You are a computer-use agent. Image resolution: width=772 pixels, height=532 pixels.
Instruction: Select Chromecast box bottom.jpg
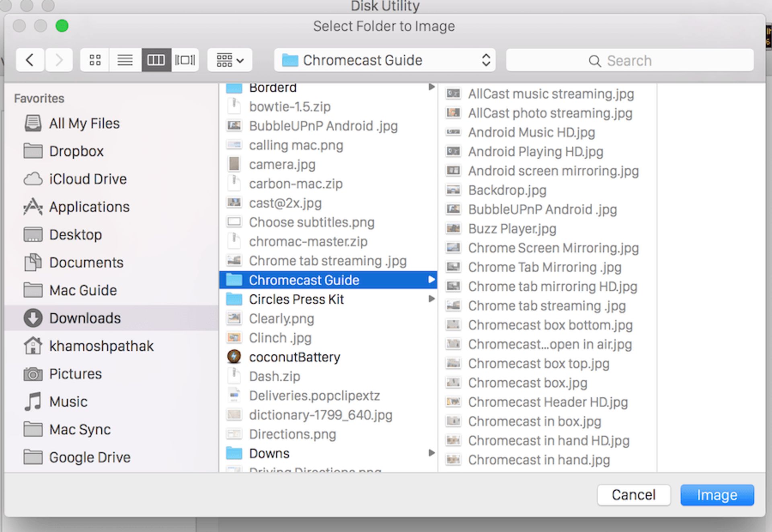pyautogui.click(x=547, y=325)
